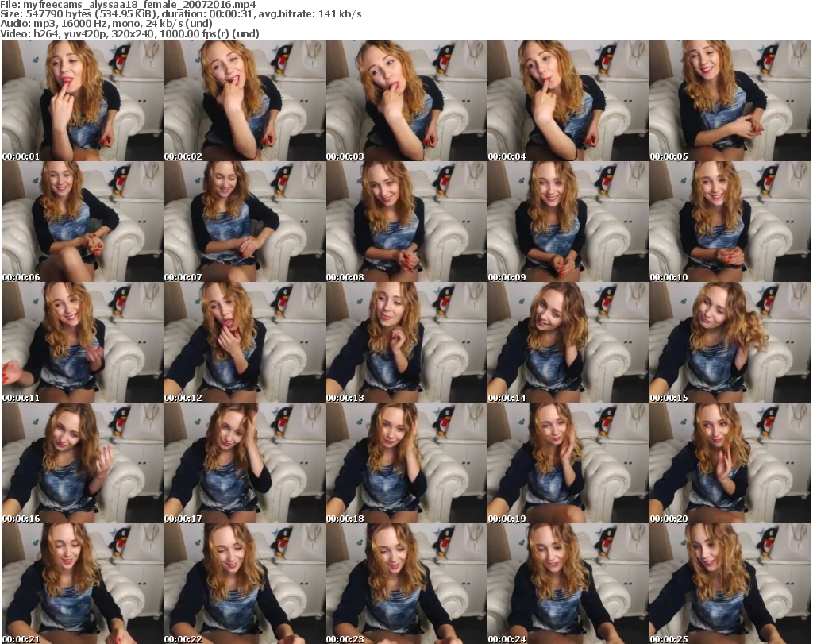Image resolution: width=813 pixels, height=644 pixels.
Task: Click the frame stamped 00:00:23
Action: point(406,584)
